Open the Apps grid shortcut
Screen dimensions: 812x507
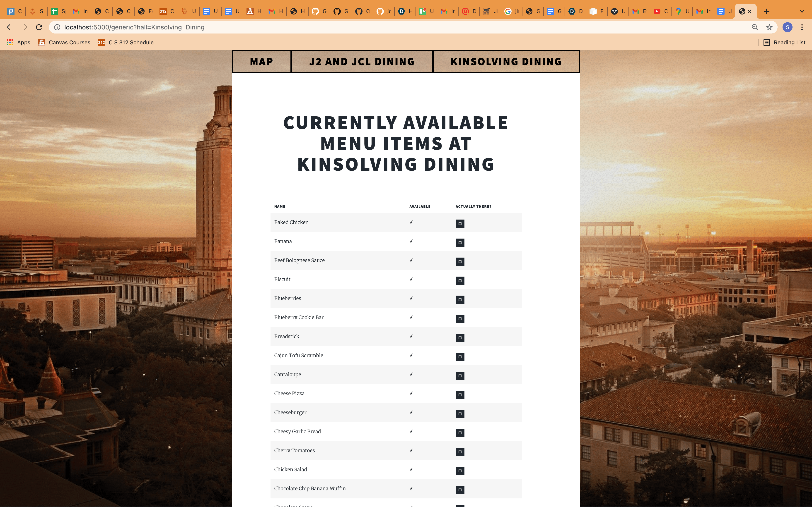click(18, 42)
